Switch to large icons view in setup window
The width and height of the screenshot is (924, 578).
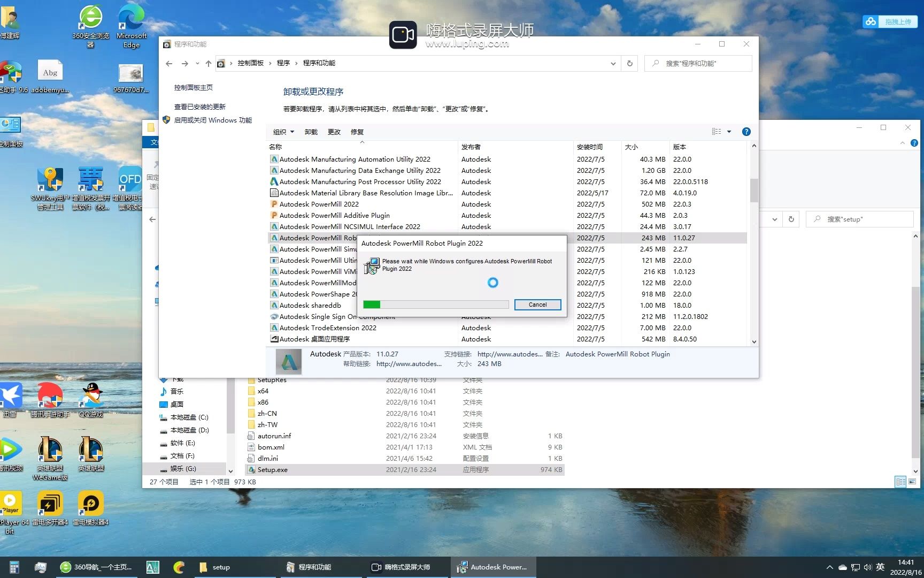[x=912, y=482]
